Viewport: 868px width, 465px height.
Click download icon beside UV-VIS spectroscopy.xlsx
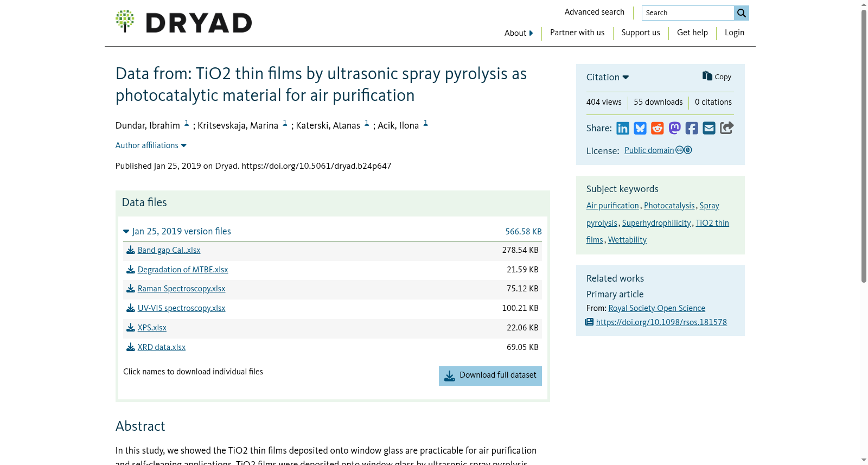click(x=131, y=308)
